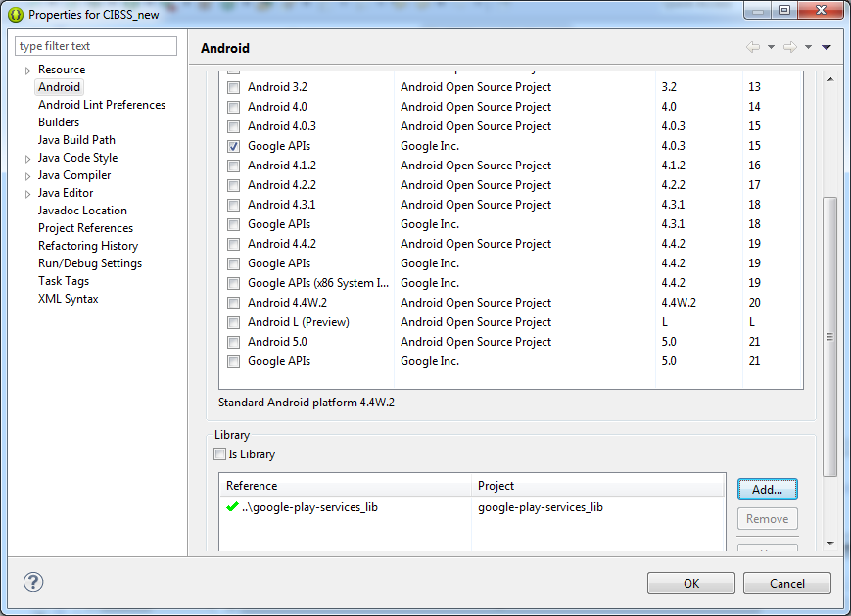The width and height of the screenshot is (851, 616).
Task: Expand the Java Compiler node
Action: pos(27,176)
